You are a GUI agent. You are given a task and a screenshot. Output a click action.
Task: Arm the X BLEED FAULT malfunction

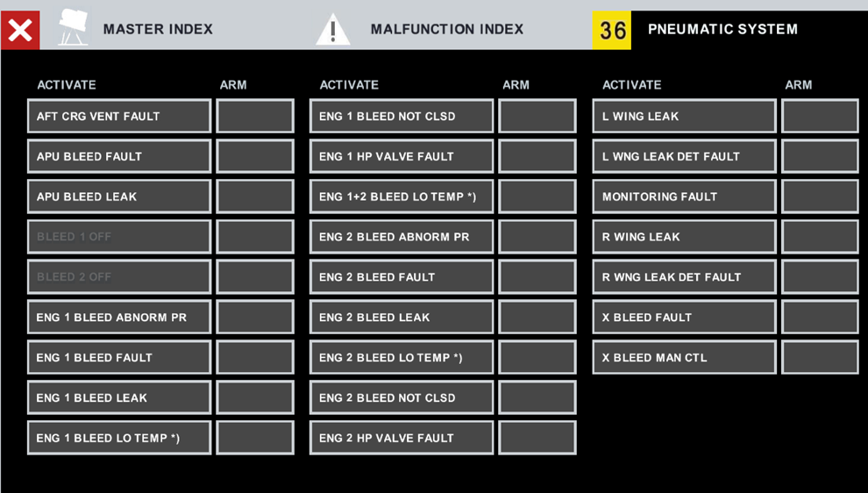(820, 317)
